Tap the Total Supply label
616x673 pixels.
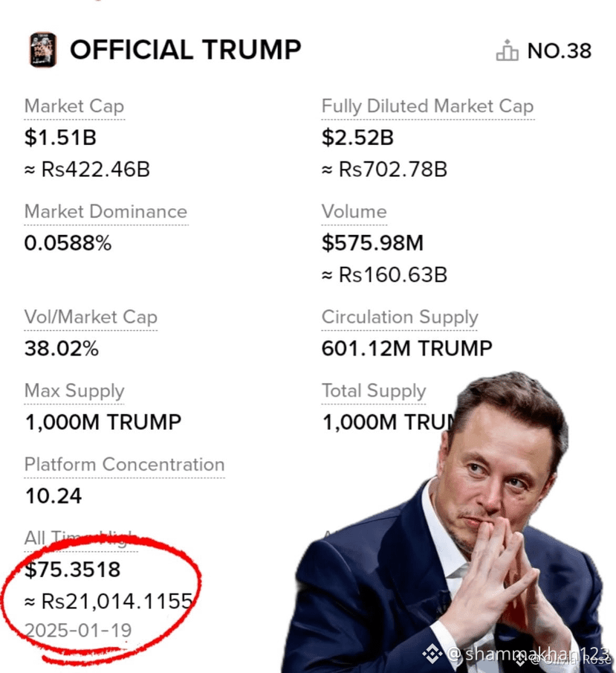point(374,391)
